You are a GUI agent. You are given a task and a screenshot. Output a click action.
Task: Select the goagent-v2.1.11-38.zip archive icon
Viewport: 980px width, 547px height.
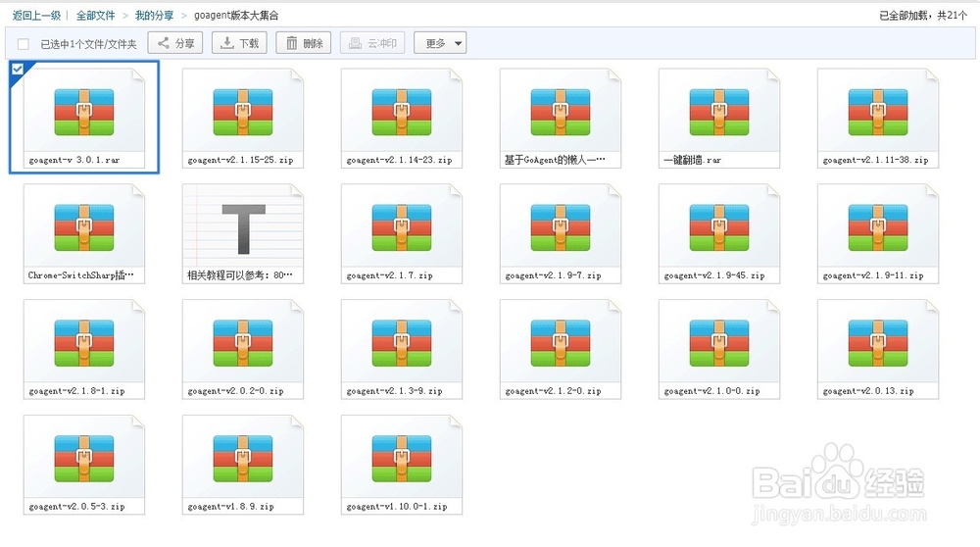coord(877,113)
